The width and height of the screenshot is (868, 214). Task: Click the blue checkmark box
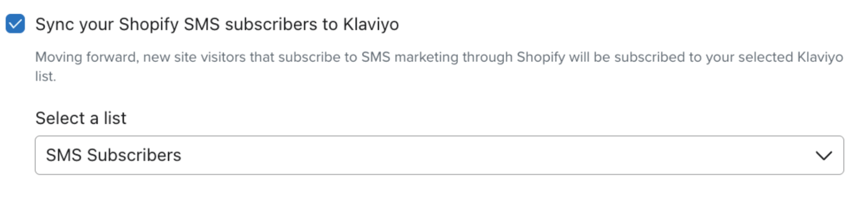(15, 24)
